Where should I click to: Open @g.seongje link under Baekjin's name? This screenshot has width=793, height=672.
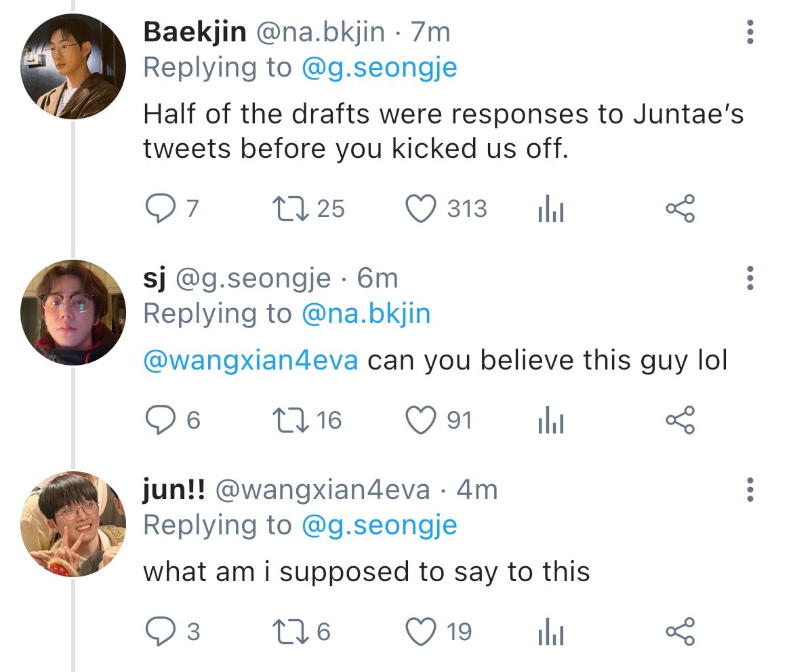(x=380, y=68)
